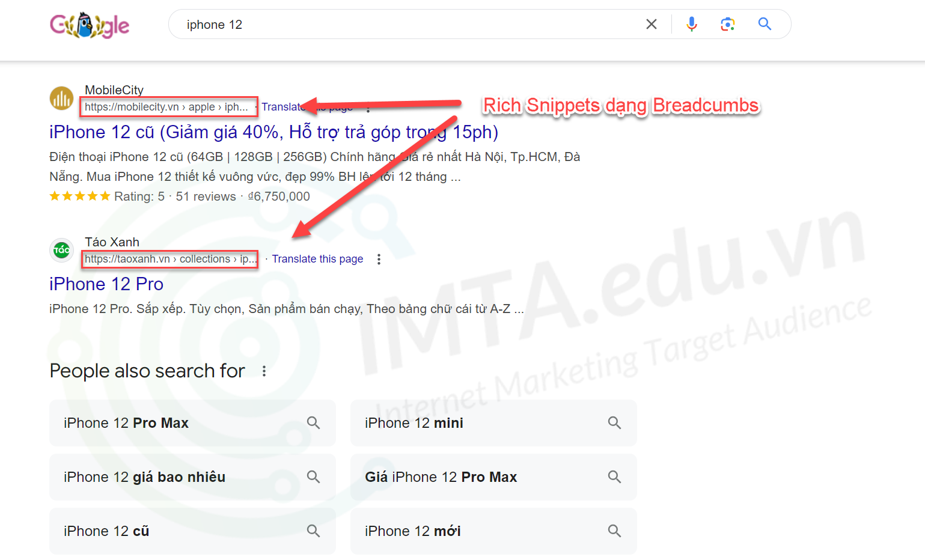Click the mobilecity.vn breadcrumb URL
Image resolution: width=925 pixels, height=560 pixels.
click(x=166, y=107)
